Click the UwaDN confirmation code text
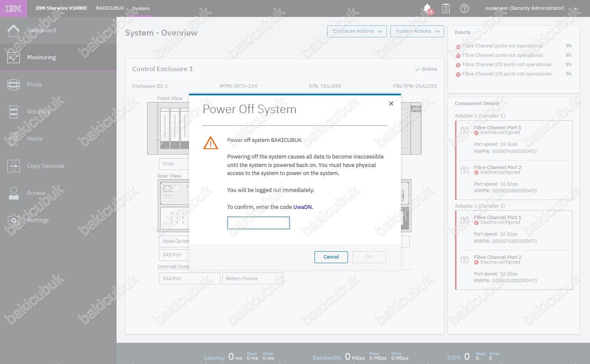590x364 pixels. click(x=303, y=207)
